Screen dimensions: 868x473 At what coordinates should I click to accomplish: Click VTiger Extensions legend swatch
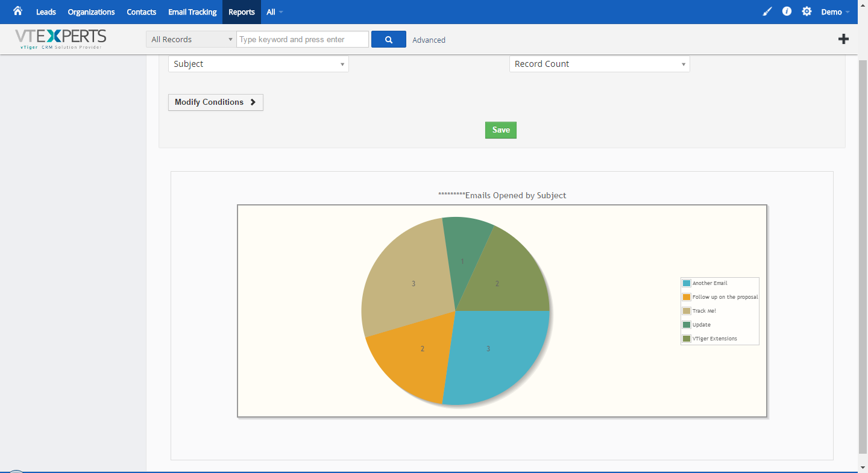coord(687,339)
